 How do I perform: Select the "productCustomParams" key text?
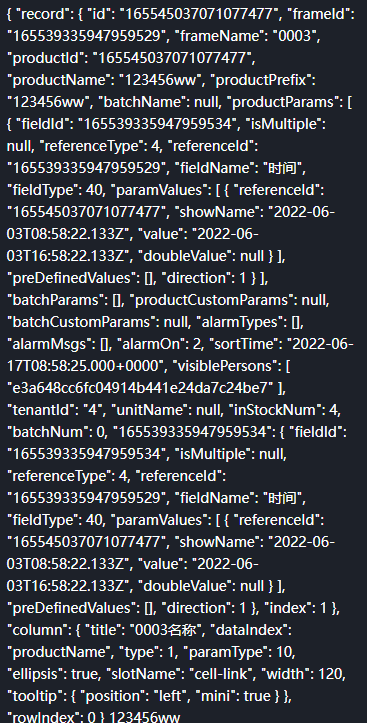[x=213, y=300]
